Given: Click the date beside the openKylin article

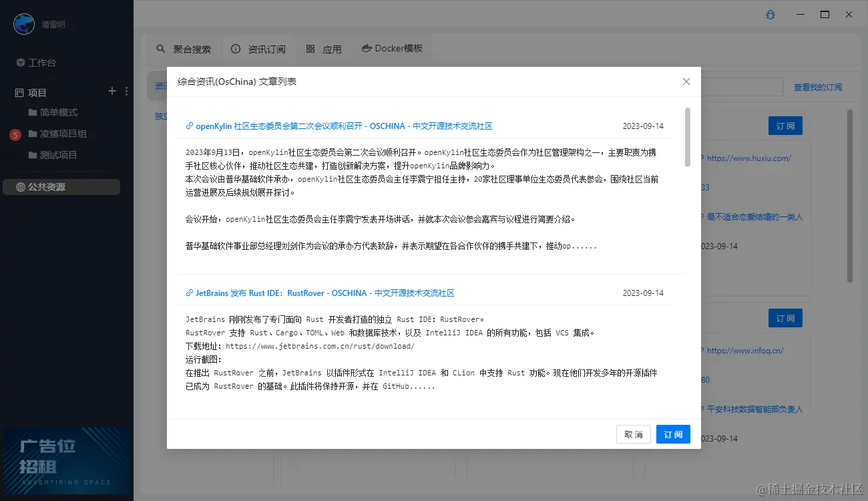Looking at the screenshot, I should point(643,126).
